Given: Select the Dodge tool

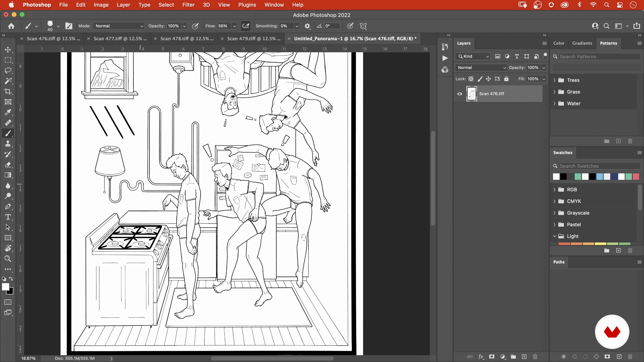Looking at the screenshot, I should click(8, 196).
